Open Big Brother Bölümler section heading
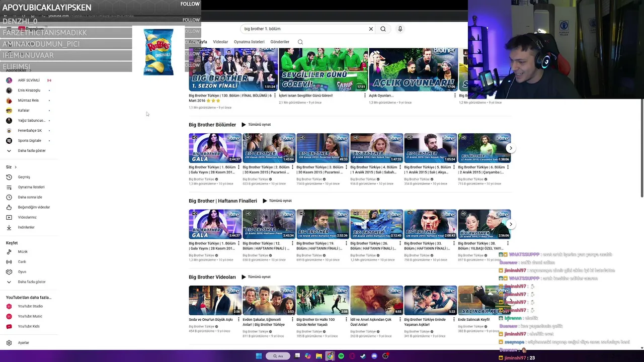 coord(212,125)
